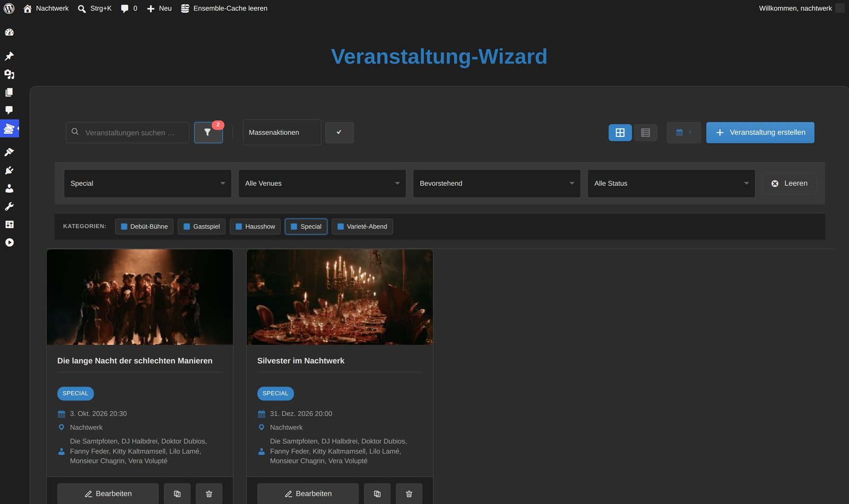Click title 'Silvester im Nachtwerk'
Viewport: 849px width, 504px height.
coord(301,361)
